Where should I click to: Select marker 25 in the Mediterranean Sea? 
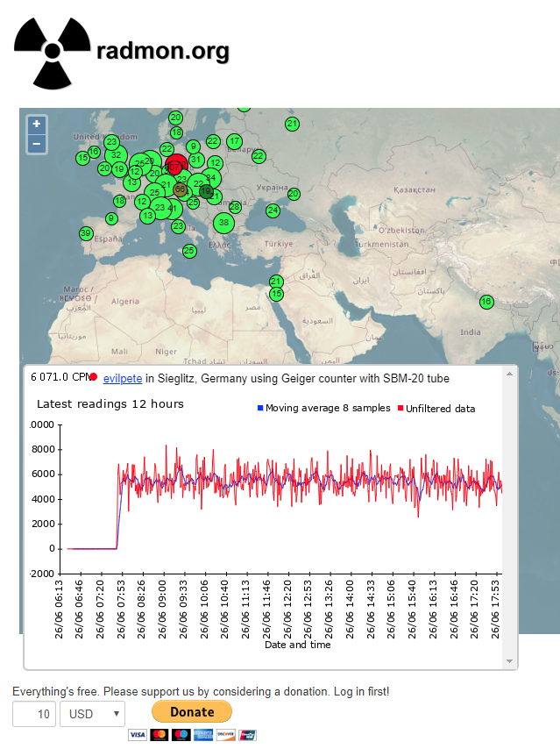pyautogui.click(x=189, y=250)
